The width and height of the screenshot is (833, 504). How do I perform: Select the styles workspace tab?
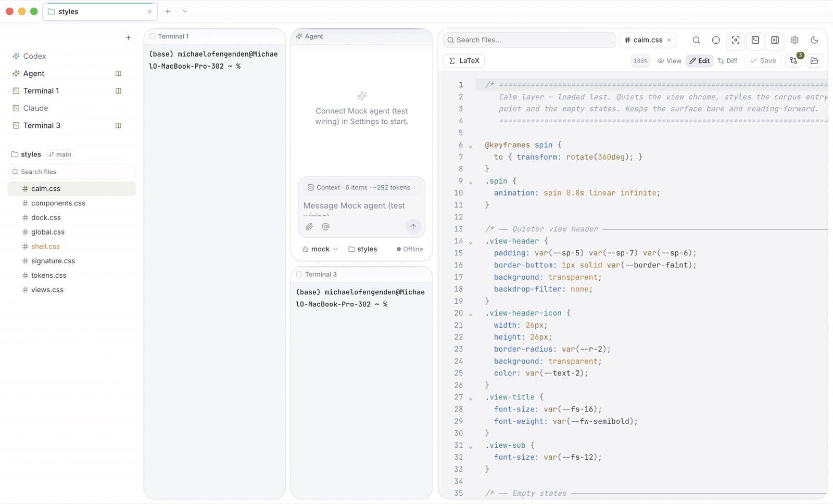click(99, 11)
